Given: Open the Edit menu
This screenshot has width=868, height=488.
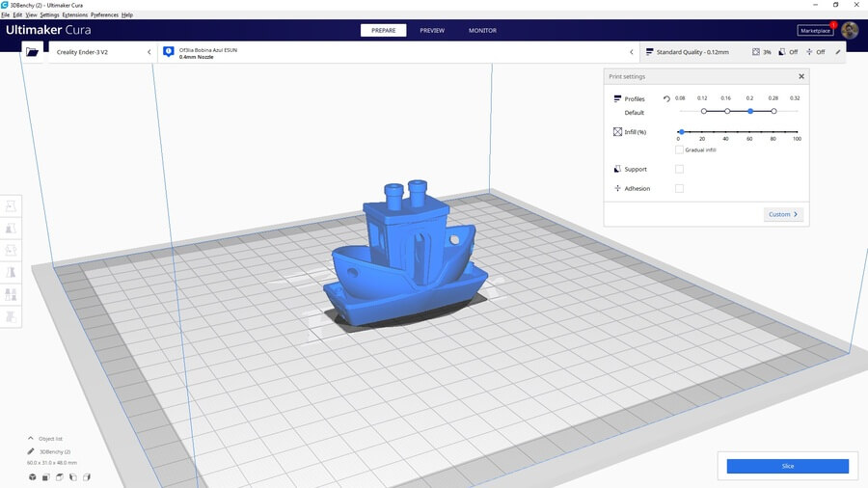Looking at the screenshot, I should pyautogui.click(x=17, y=14).
